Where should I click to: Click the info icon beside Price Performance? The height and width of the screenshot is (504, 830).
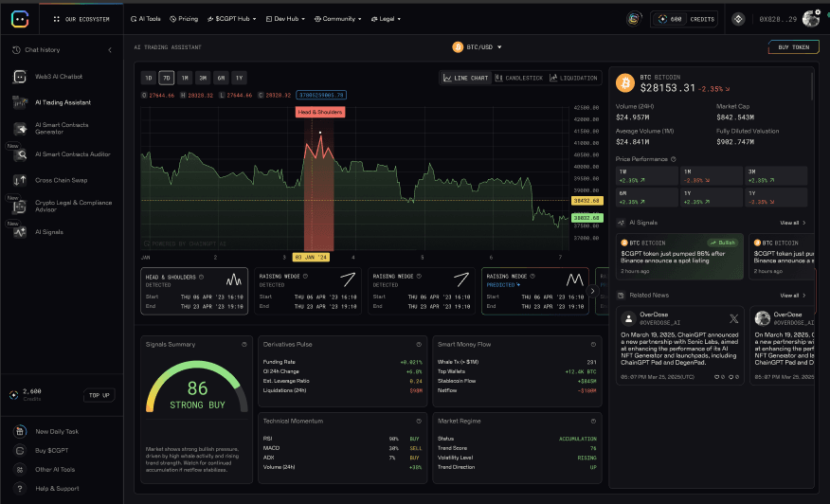pyautogui.click(x=674, y=159)
